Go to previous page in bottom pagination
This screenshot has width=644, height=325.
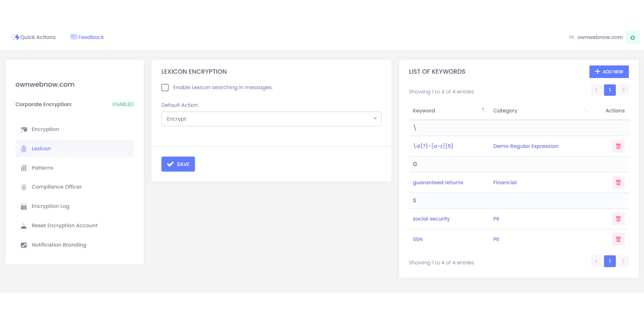pos(596,261)
